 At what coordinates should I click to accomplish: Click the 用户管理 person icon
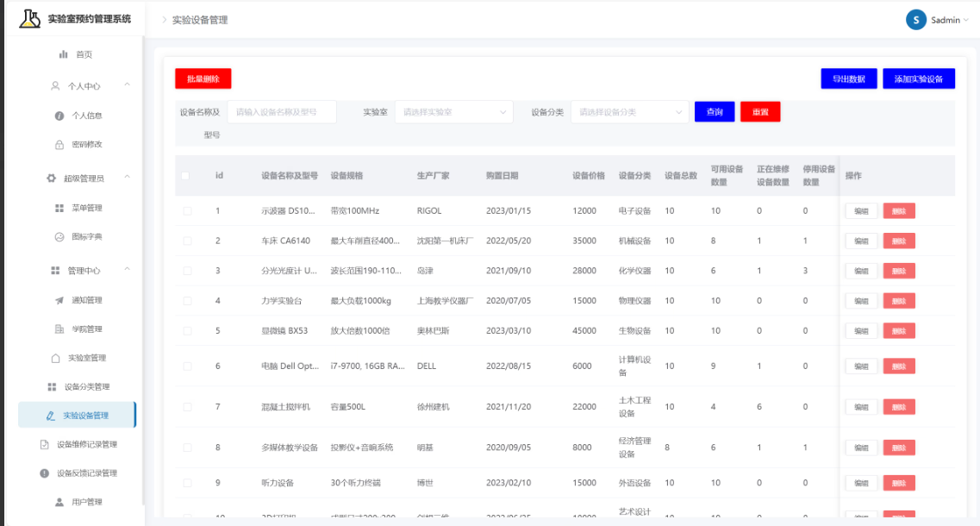tap(59, 502)
